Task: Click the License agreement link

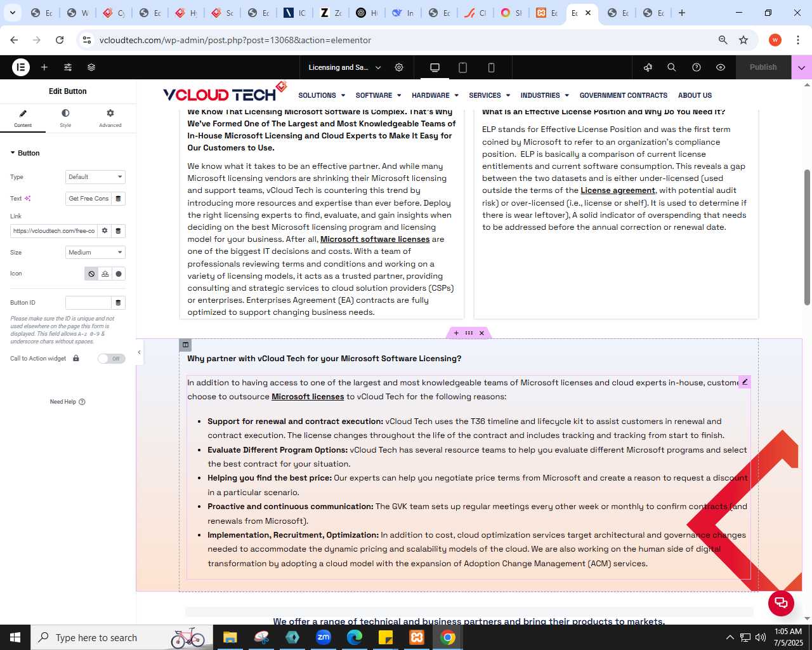Action: click(x=617, y=190)
